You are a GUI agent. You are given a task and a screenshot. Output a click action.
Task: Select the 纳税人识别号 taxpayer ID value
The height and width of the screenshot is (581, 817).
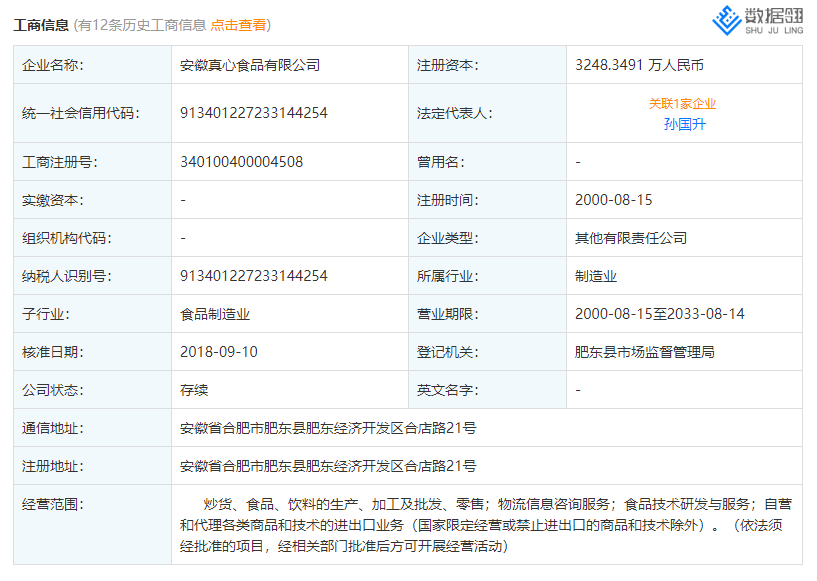(x=254, y=276)
